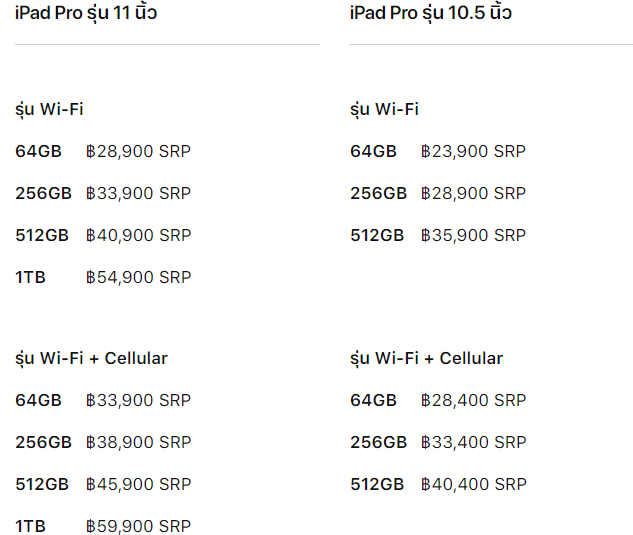Select the ฿38,900 SRP price
This screenshot has height=535, width=633.
point(138,442)
